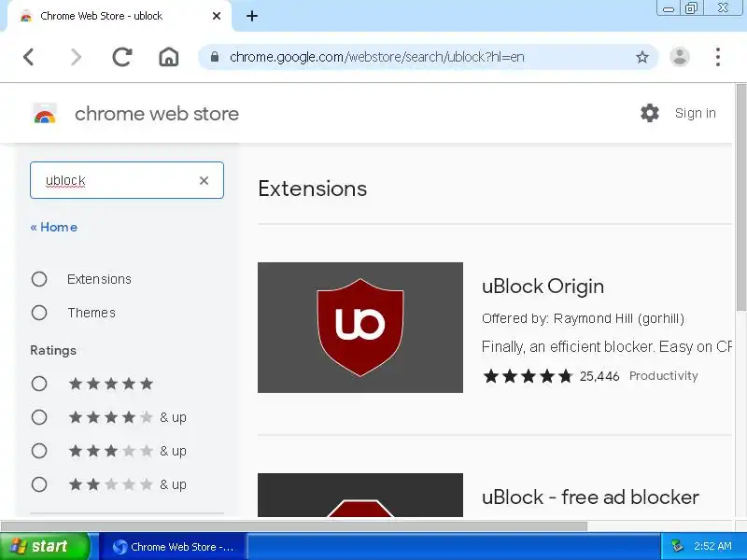The height and width of the screenshot is (560, 747).
Task: Filter by two stars & up
Action: tap(39, 484)
